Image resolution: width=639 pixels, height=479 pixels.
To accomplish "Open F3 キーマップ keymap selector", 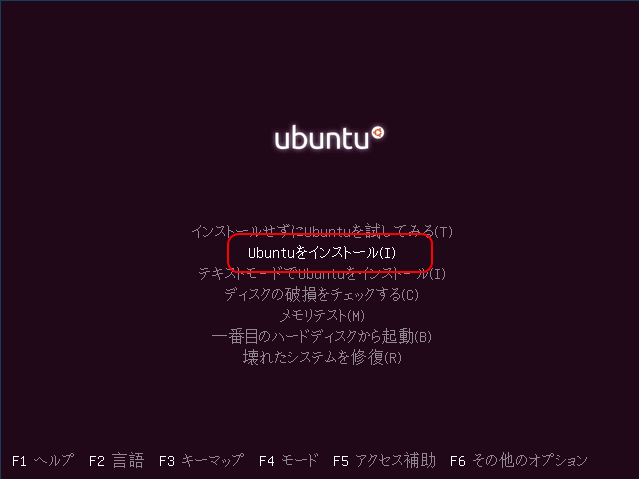I will click(x=201, y=461).
